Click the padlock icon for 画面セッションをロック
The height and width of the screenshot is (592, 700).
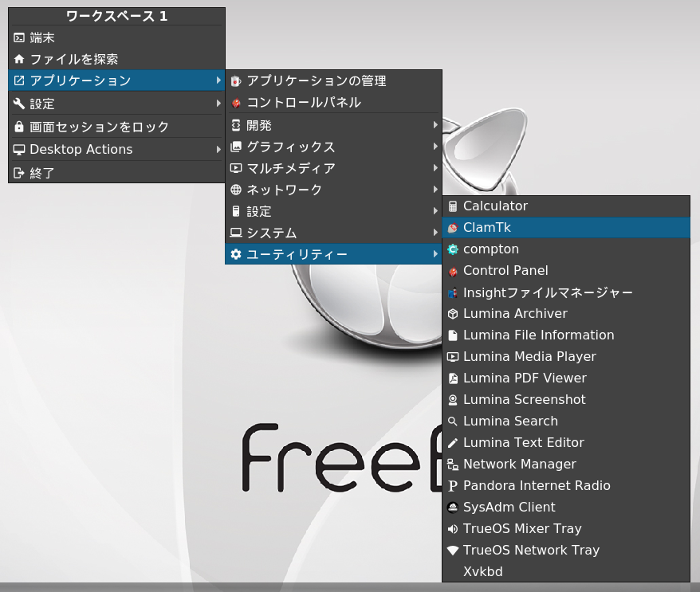tap(19, 127)
